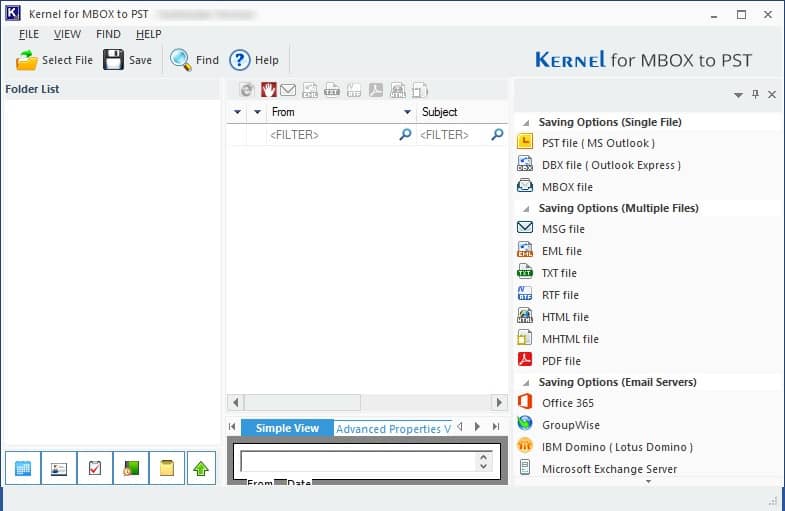The width and height of the screenshot is (785, 511).
Task: Collapse Saving Options (Multiple Files) section
Action: 526,209
